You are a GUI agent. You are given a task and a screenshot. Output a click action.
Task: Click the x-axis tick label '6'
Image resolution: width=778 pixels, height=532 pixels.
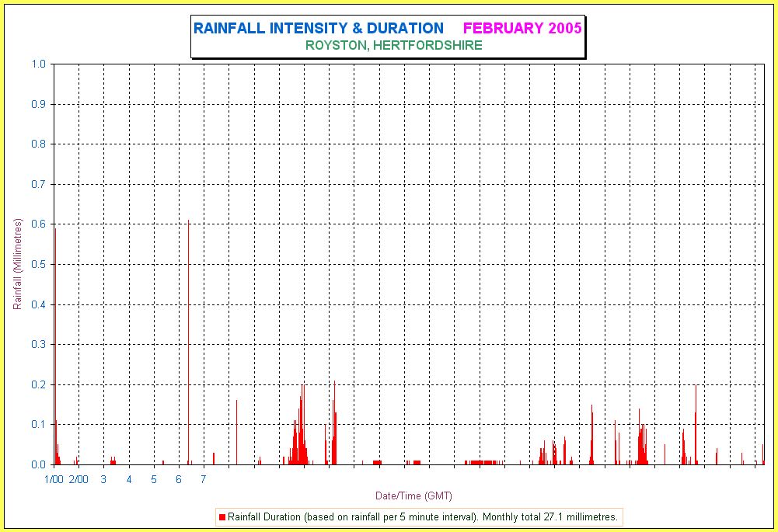click(x=179, y=479)
